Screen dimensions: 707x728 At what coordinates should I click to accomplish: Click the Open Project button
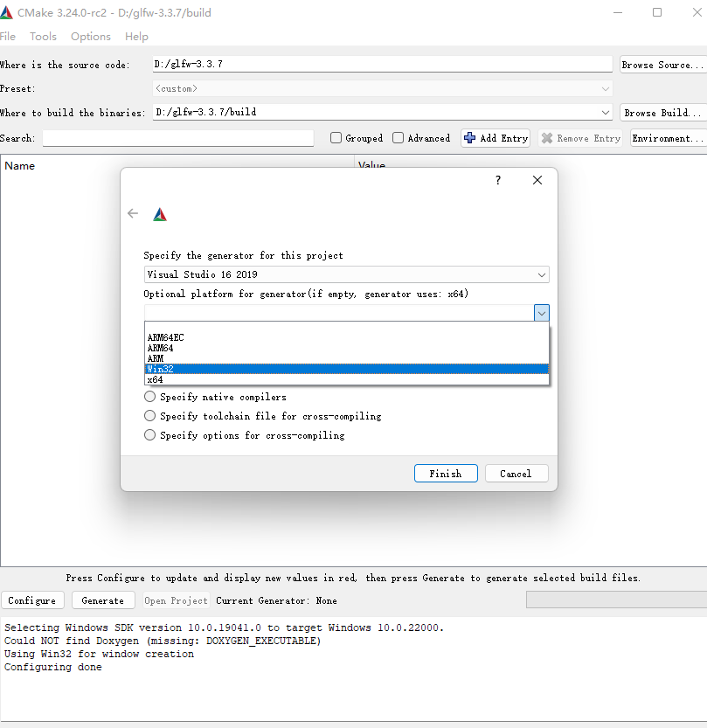coord(176,600)
